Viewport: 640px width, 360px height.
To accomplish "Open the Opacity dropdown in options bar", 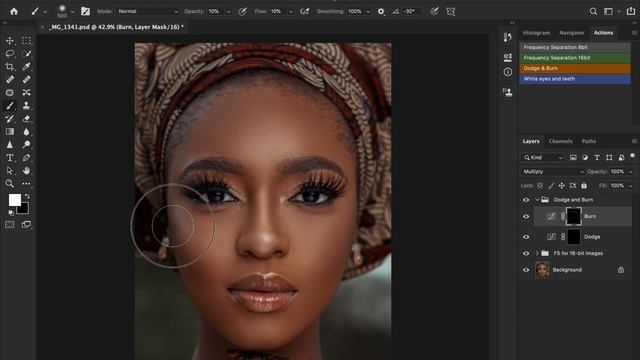I will [228, 12].
